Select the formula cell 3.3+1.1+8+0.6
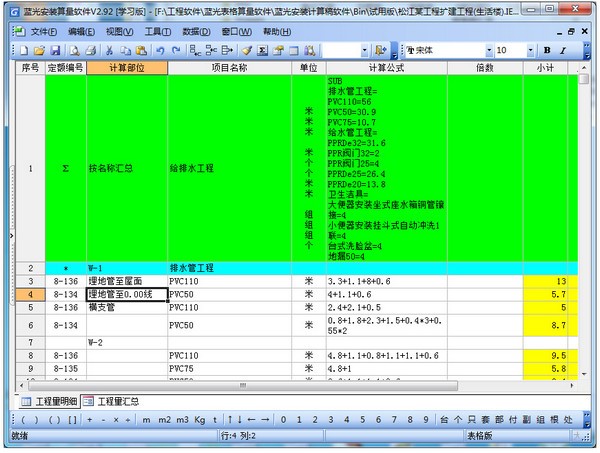 (x=386, y=282)
